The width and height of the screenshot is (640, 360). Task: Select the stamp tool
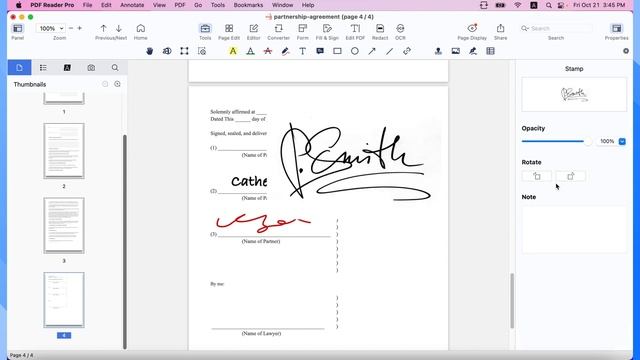(x=438, y=51)
